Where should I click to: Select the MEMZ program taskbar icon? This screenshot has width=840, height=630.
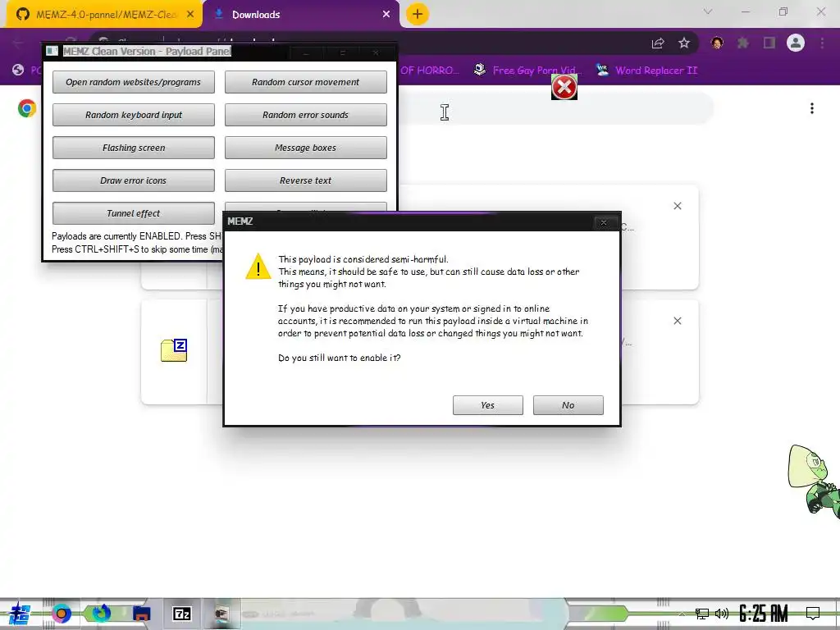tap(221, 614)
